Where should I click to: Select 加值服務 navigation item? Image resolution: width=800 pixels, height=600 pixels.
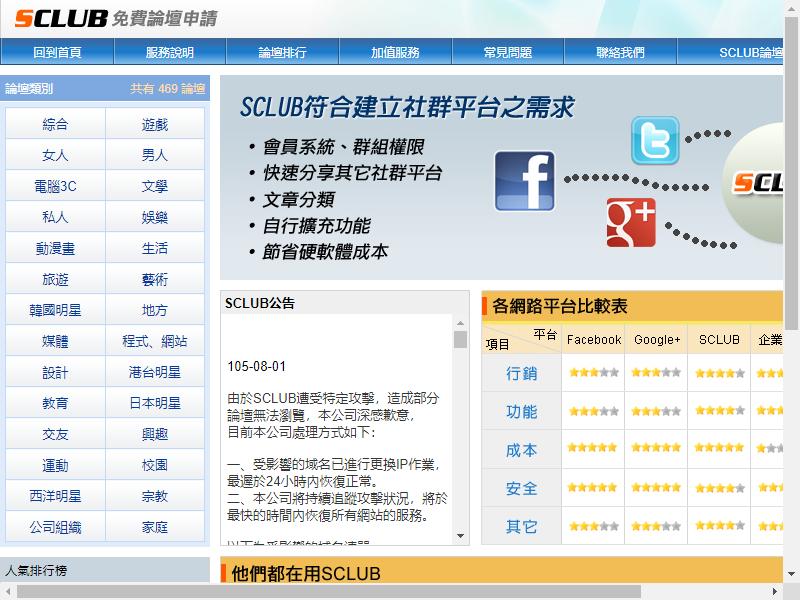(395, 52)
